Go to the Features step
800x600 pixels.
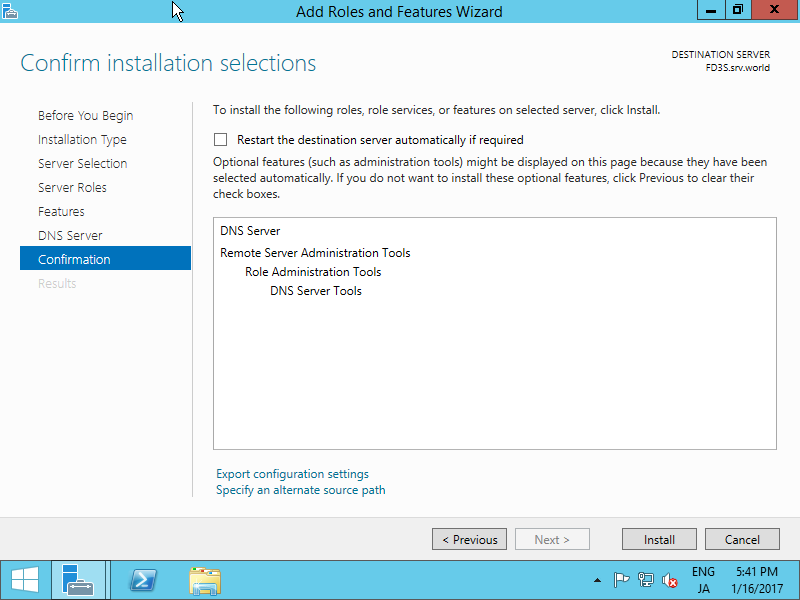pyautogui.click(x=61, y=212)
